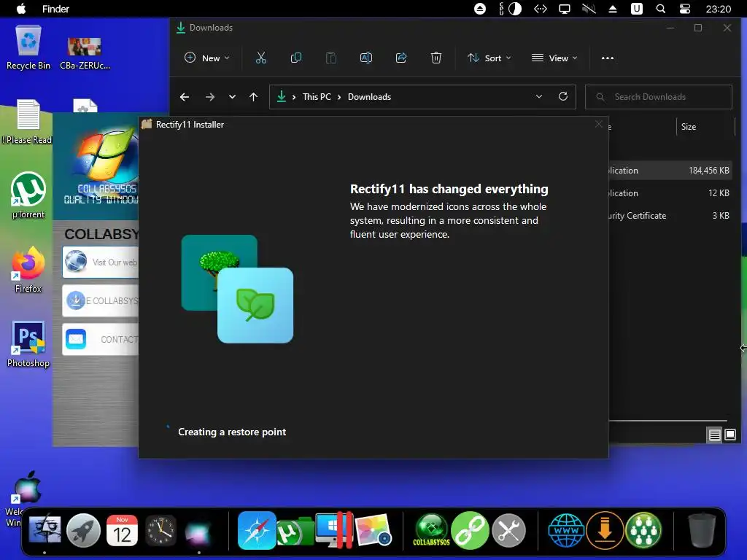Click the horizontal scrollbar in Downloads window
Viewport: 747px width, 560px height.
click(x=668, y=421)
